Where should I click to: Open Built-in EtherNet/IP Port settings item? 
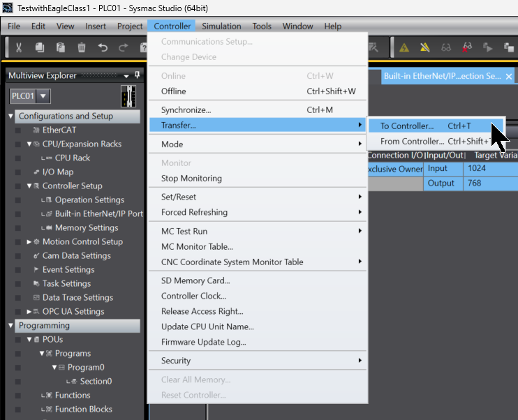[98, 214]
